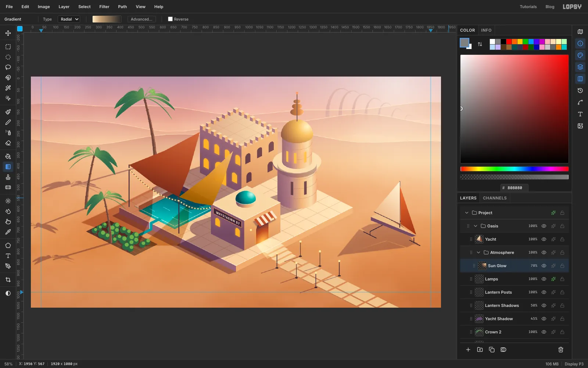Collapse the Oasis folder
This screenshot has width=588, height=368.
click(476, 226)
